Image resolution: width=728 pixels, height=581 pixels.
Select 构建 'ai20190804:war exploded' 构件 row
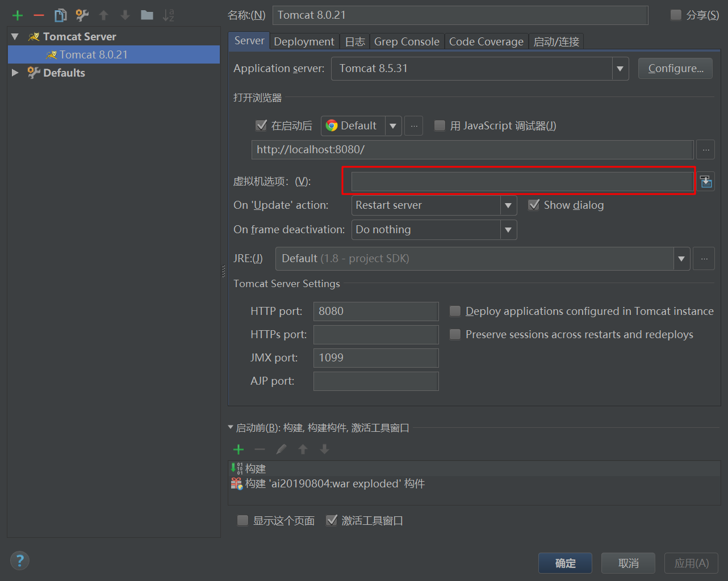[474, 483]
